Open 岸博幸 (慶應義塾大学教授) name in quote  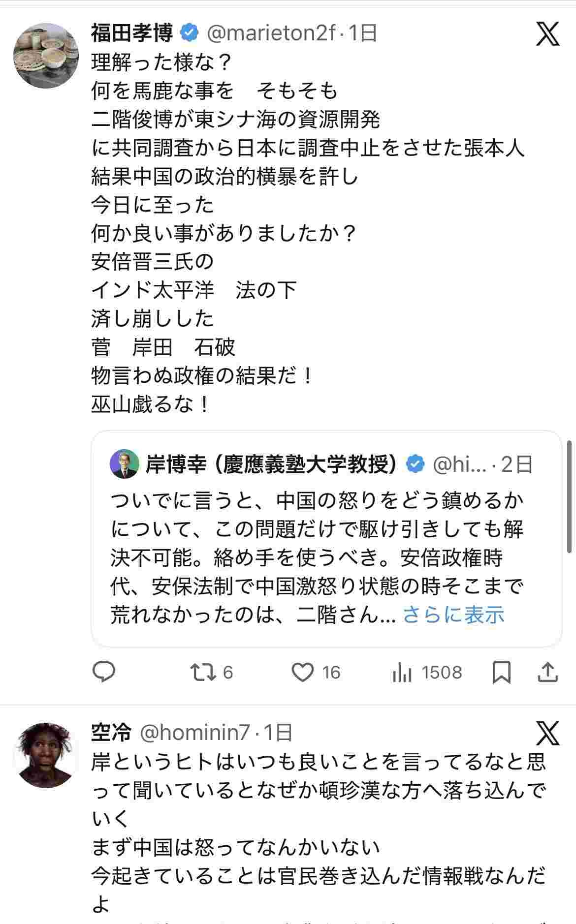pyautogui.click(x=271, y=464)
